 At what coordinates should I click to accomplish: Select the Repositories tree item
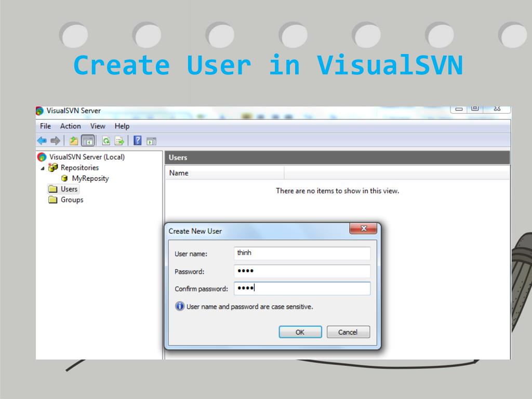[79, 168]
